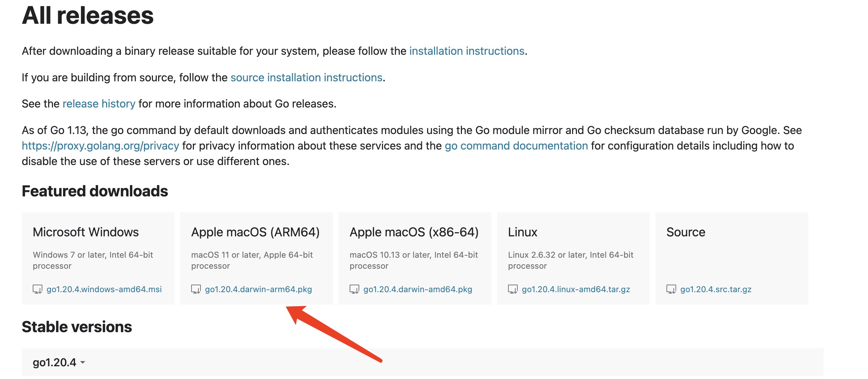868x379 pixels.
Task: Download go1.20.4.linux-amd64.tar.gz
Action: click(x=576, y=289)
